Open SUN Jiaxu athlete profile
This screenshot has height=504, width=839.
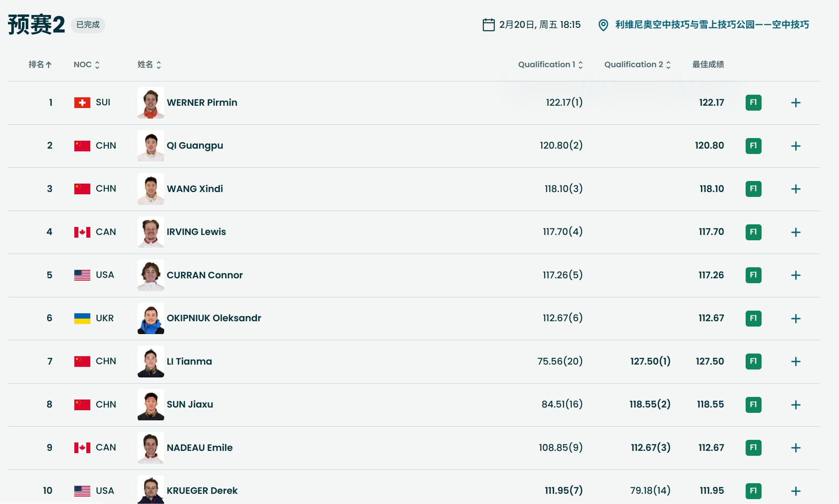coord(190,404)
